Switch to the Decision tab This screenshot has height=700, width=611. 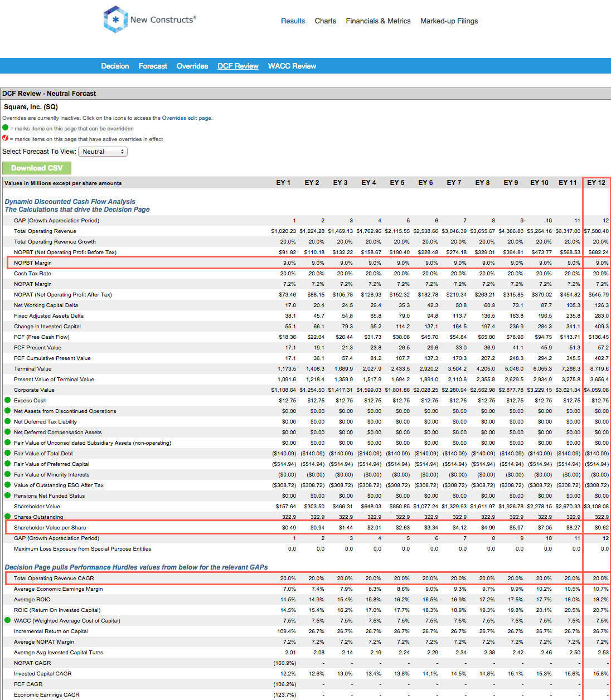pyautogui.click(x=115, y=66)
